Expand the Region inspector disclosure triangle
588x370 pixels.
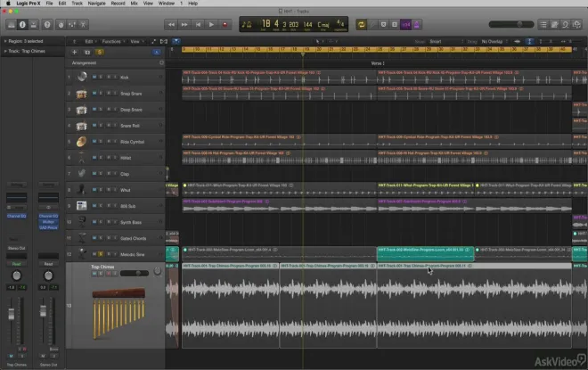(4, 41)
